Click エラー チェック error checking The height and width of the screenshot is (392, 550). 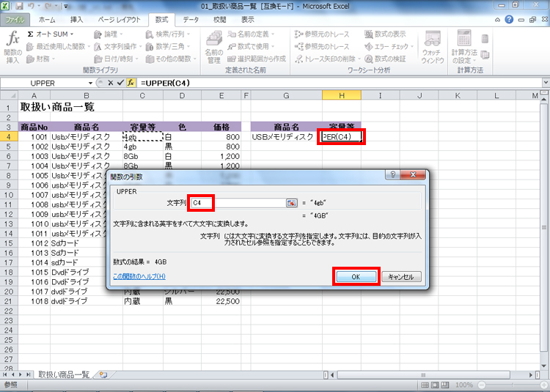click(389, 46)
